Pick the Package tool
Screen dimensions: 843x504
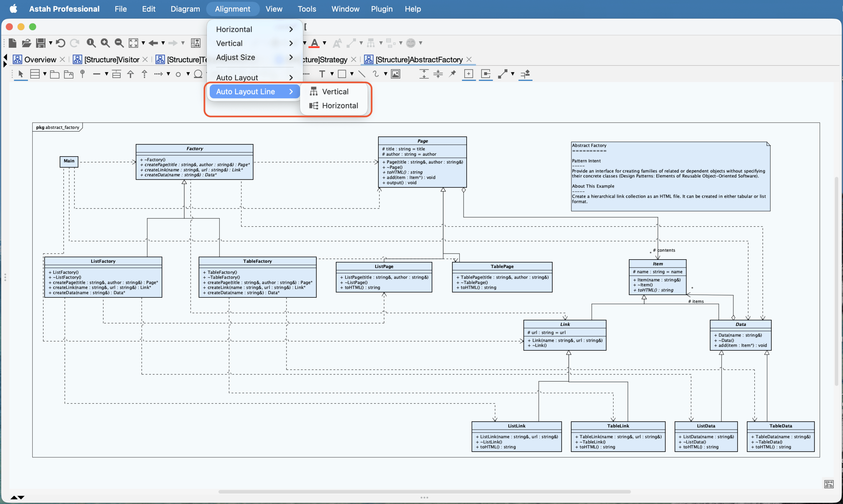(54, 74)
